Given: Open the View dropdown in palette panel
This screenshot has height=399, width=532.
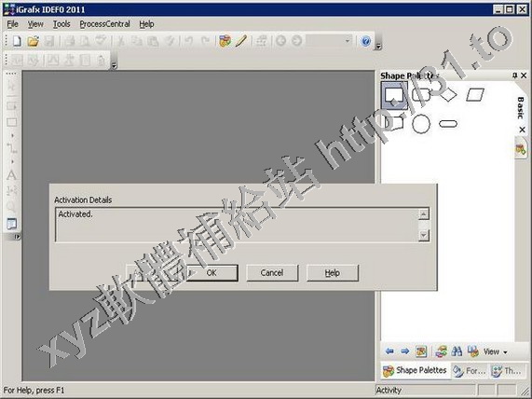Looking at the screenshot, I should click(x=495, y=351).
